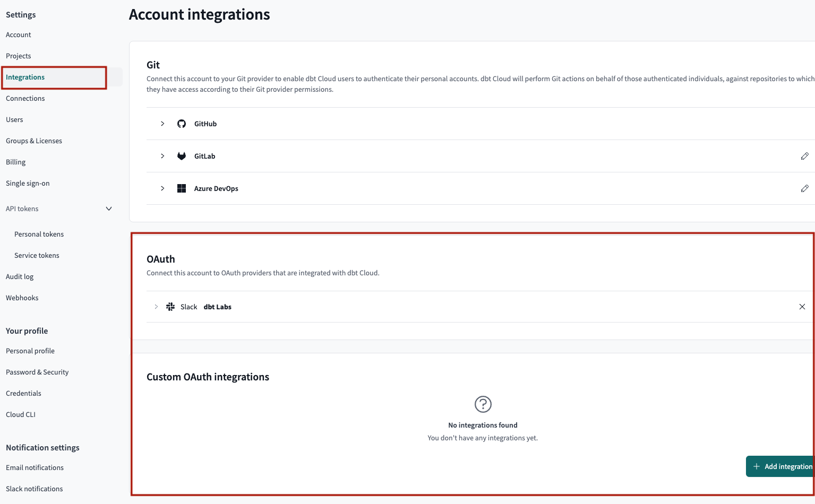
Task: Select the Azure DevOps icon
Action: coord(181,188)
